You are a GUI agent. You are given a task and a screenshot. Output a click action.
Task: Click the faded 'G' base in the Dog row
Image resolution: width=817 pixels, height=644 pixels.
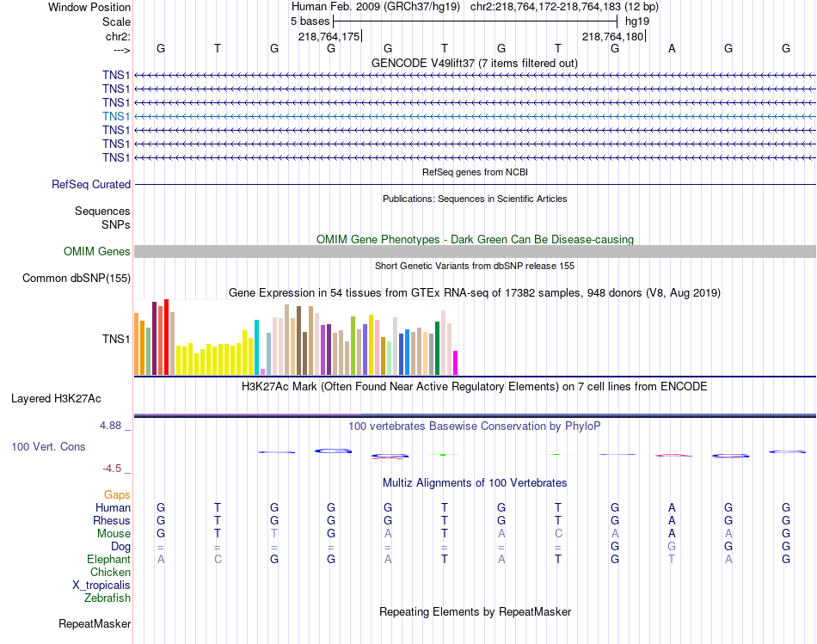(672, 547)
